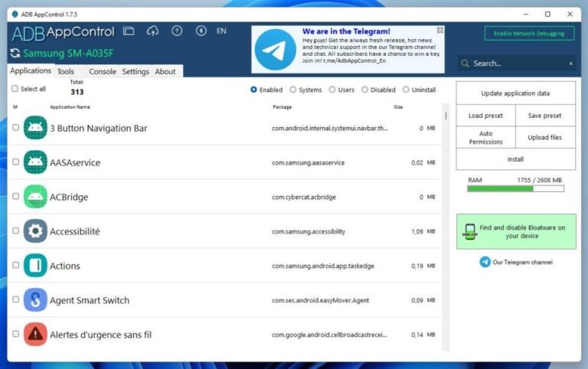Click the ADB AppControl title bar icon
The width and height of the screenshot is (588, 369).
tap(15, 15)
